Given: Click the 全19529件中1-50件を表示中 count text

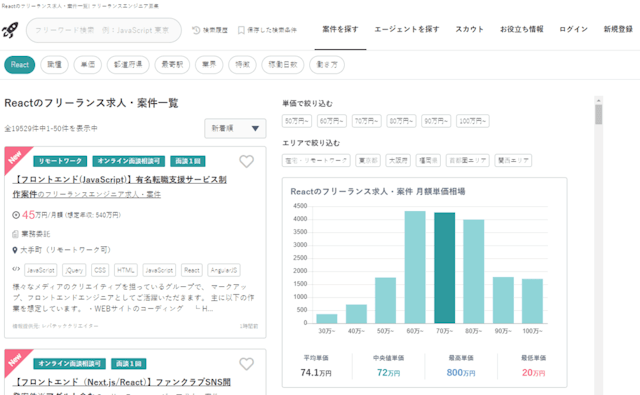Looking at the screenshot, I should coord(51,129).
